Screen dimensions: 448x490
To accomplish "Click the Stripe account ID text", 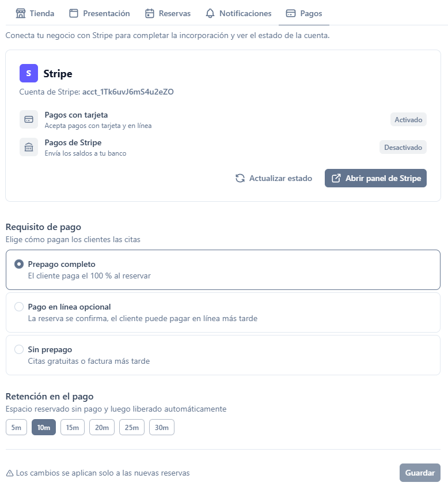I will [128, 92].
